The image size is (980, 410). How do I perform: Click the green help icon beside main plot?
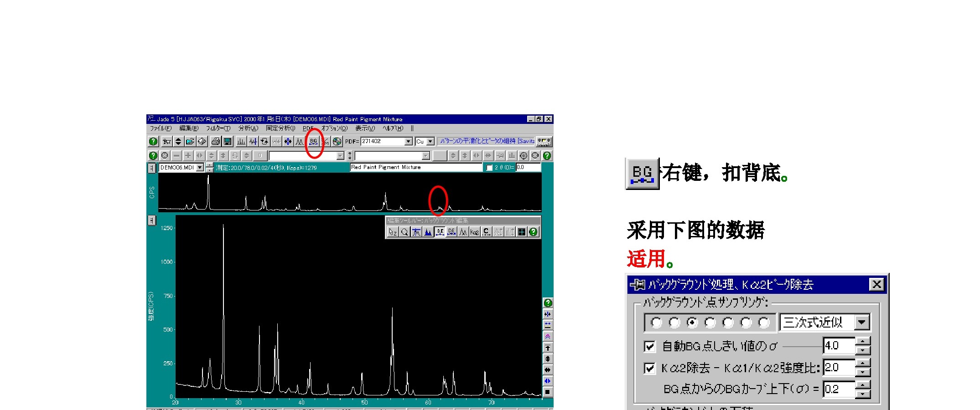pyautogui.click(x=548, y=303)
